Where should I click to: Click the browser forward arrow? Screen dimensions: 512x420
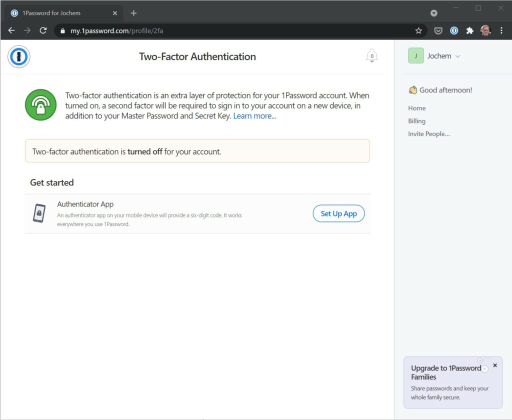[x=27, y=30]
